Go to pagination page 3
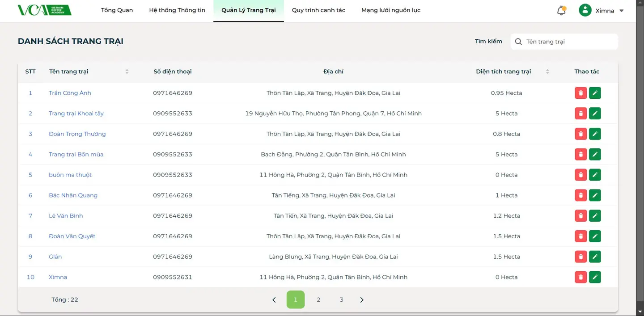This screenshot has width=644, height=316. [x=341, y=299]
